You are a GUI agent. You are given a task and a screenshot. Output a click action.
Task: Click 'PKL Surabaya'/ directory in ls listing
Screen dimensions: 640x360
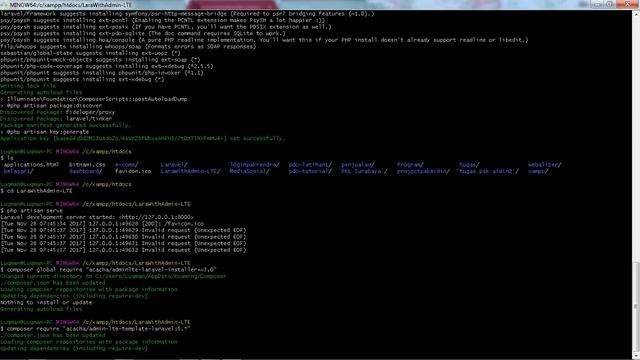pyautogui.click(x=364, y=171)
